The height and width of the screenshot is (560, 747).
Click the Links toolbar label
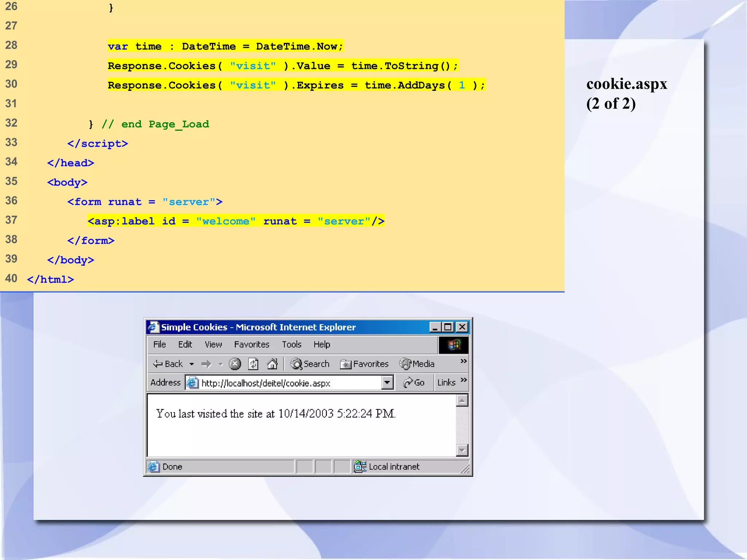[x=446, y=383]
